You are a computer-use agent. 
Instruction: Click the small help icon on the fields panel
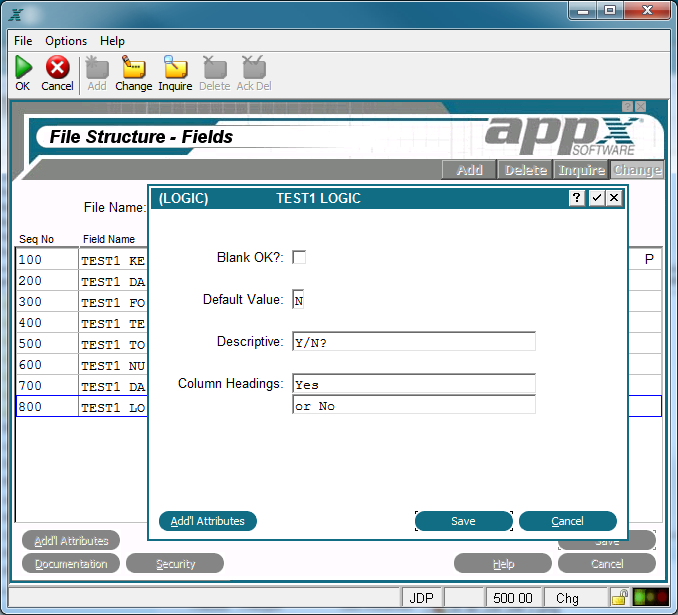627,106
